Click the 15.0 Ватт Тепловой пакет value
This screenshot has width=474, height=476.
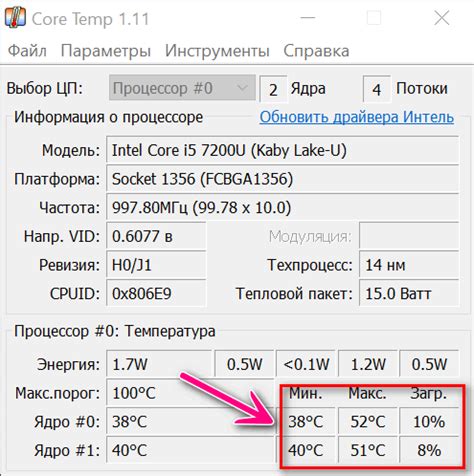coord(409,294)
